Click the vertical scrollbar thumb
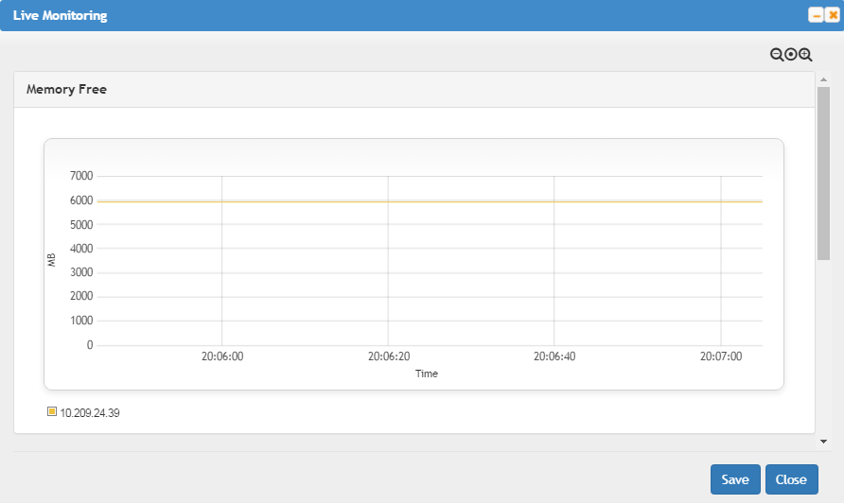The width and height of the screenshot is (844, 504). pos(823,170)
